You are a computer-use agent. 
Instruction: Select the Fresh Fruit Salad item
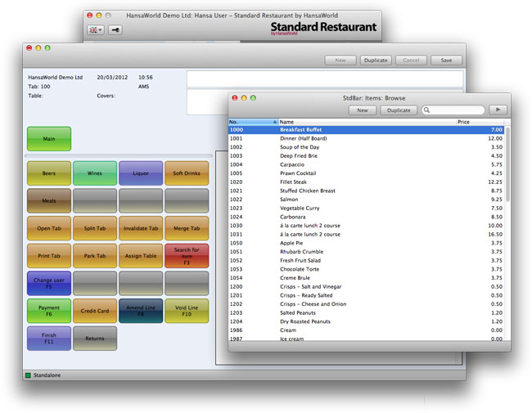pos(367,260)
